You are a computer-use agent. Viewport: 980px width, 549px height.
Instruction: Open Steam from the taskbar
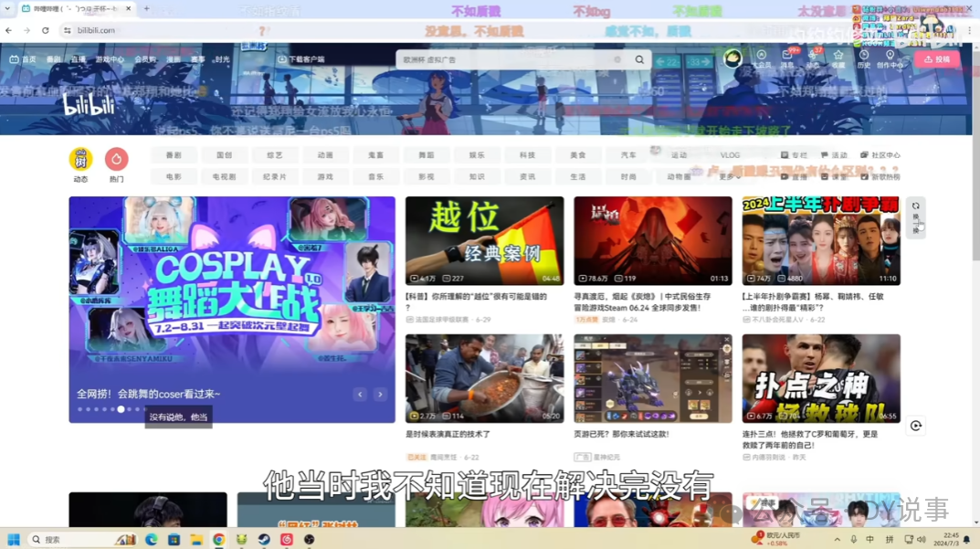coord(264,539)
